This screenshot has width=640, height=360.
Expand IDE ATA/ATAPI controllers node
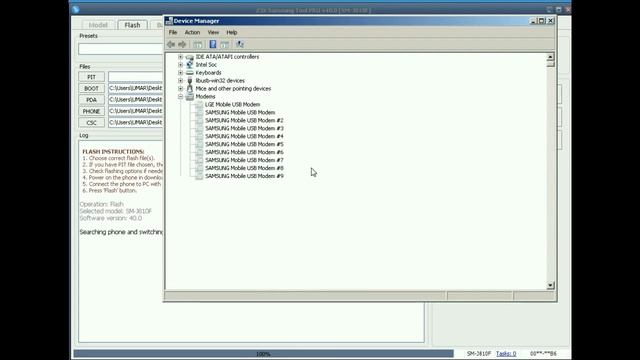coord(180,57)
